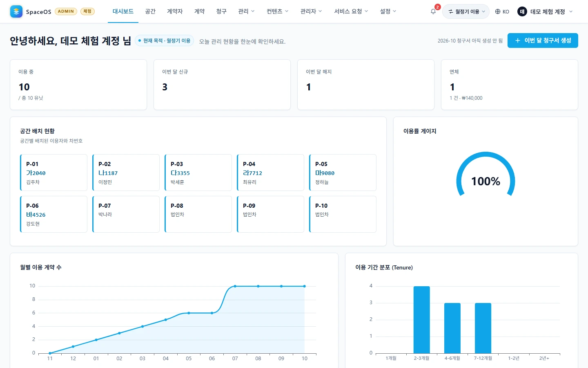
Task: Select parking space P-07 card
Action: tap(126, 214)
